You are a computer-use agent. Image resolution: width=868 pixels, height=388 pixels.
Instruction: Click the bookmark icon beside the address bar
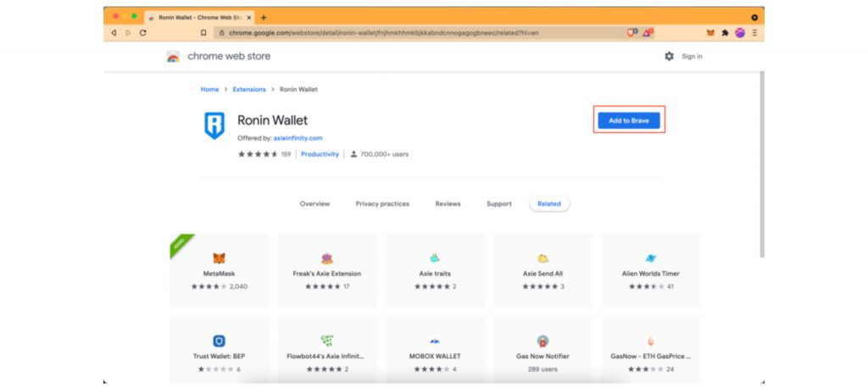point(203,33)
